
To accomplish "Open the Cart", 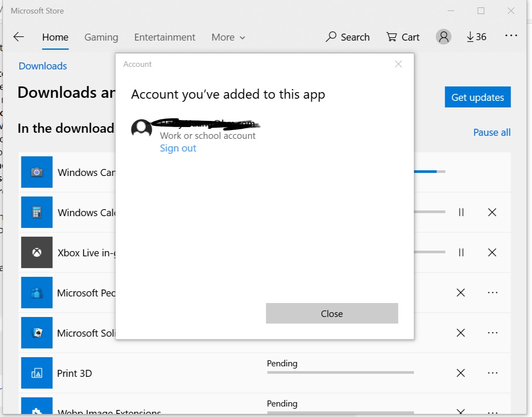I will click(x=402, y=37).
